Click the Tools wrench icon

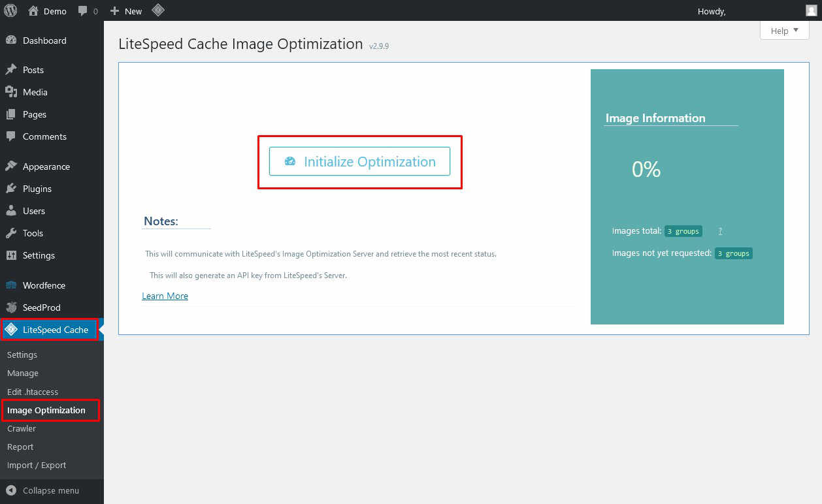coord(11,233)
